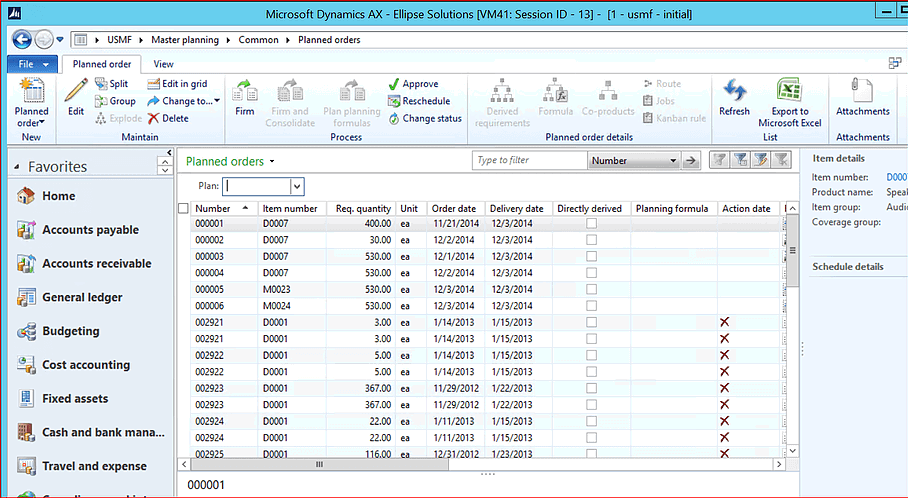This screenshot has height=498, width=908.
Task: Open Edit for the planned order
Action: tap(76, 97)
